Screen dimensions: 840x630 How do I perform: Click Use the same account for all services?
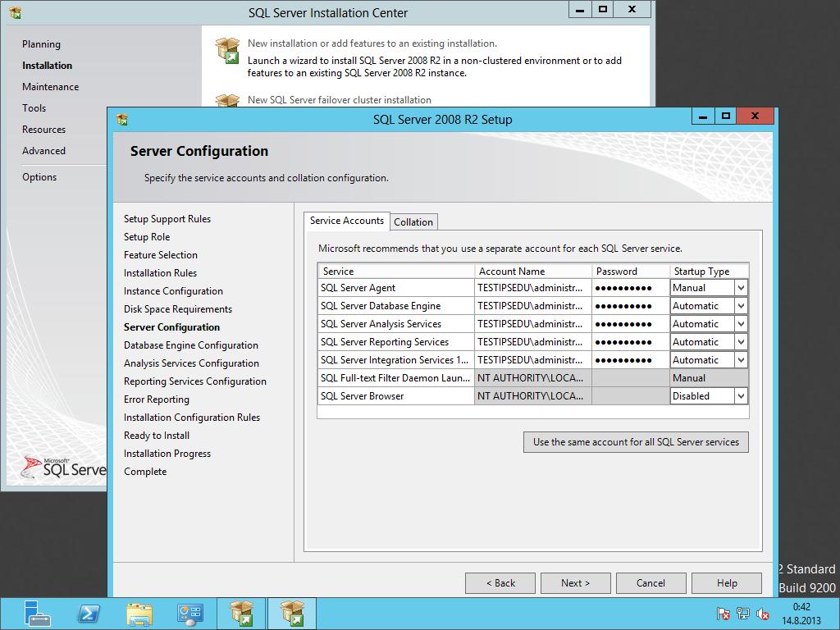pos(636,442)
